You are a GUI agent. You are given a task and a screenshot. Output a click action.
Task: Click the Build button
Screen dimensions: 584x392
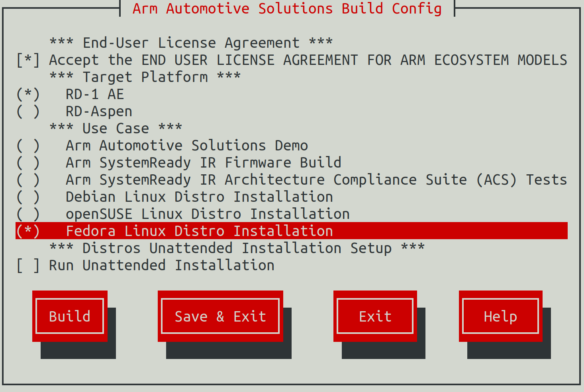pyautogui.click(x=70, y=316)
